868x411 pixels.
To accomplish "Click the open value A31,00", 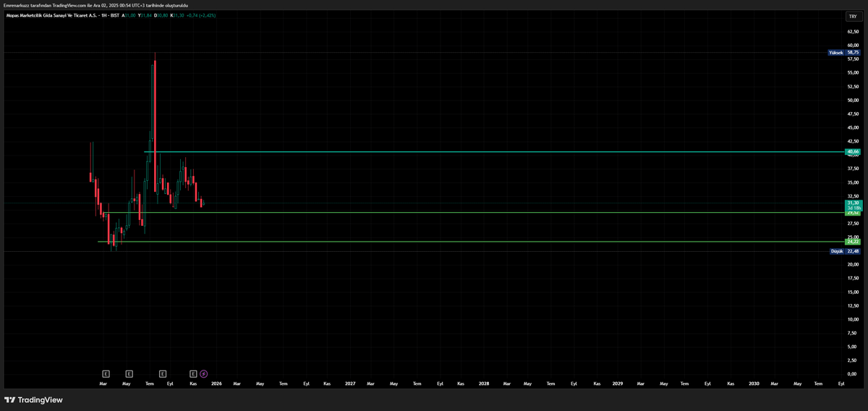I will (x=129, y=14).
